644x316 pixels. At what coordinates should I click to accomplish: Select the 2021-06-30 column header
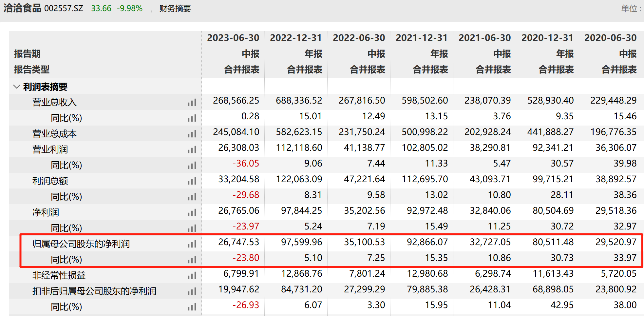(484, 38)
